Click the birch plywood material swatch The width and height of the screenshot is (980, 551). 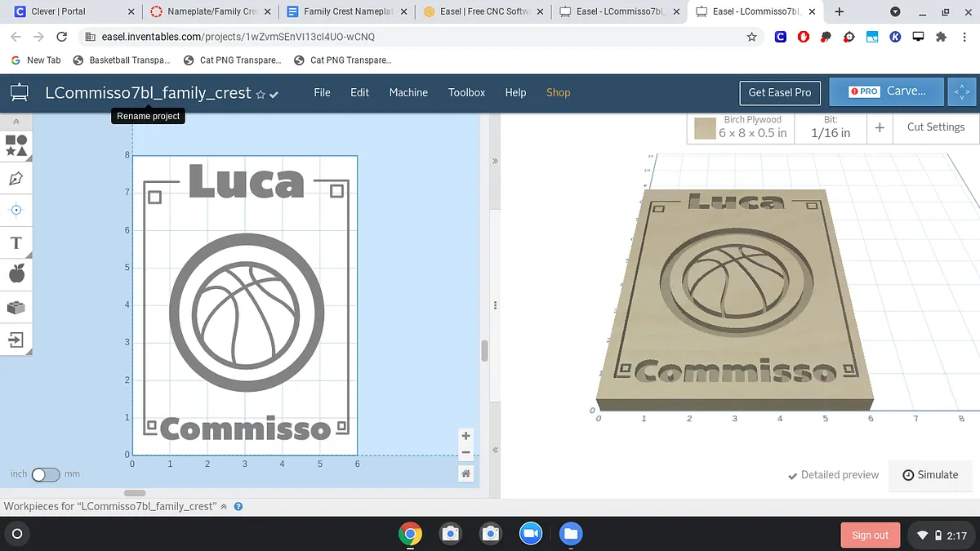point(705,128)
